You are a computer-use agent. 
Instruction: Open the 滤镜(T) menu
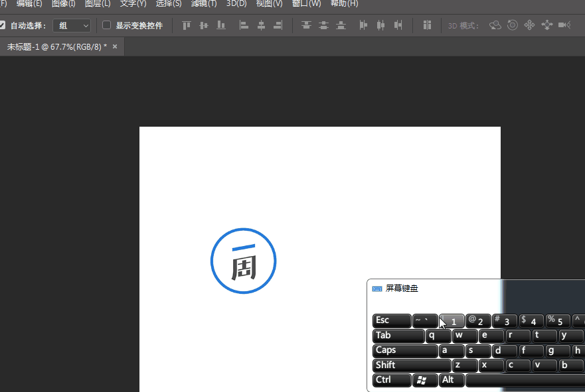(204, 4)
